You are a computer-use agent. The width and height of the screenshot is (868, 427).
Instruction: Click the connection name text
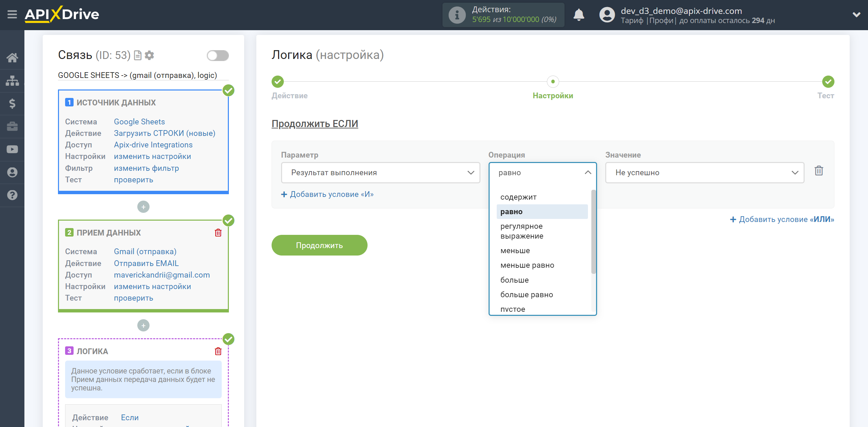pos(137,75)
